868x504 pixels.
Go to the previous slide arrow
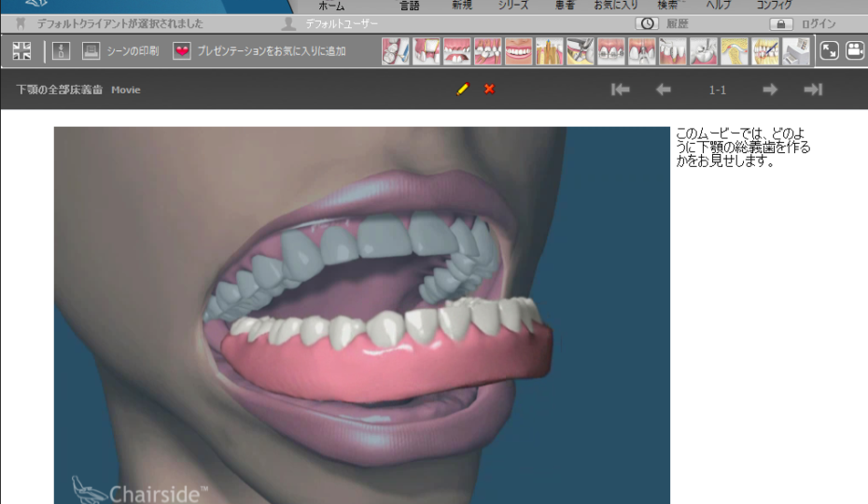pos(664,90)
